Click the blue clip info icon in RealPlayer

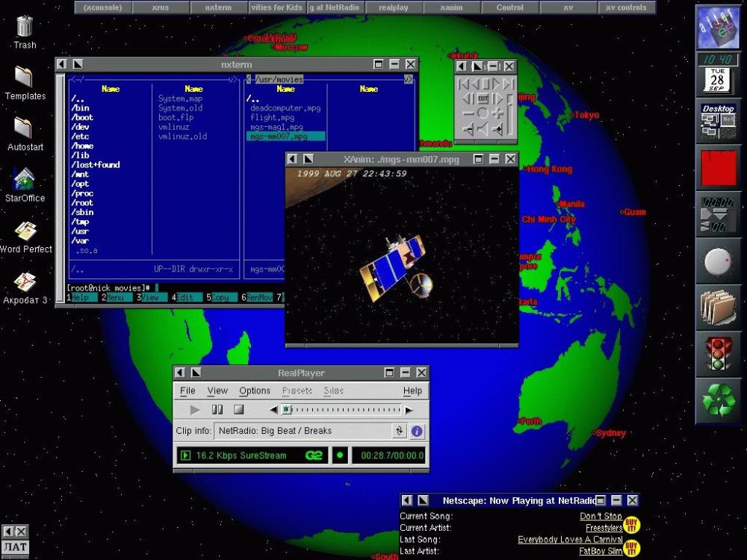(x=417, y=432)
